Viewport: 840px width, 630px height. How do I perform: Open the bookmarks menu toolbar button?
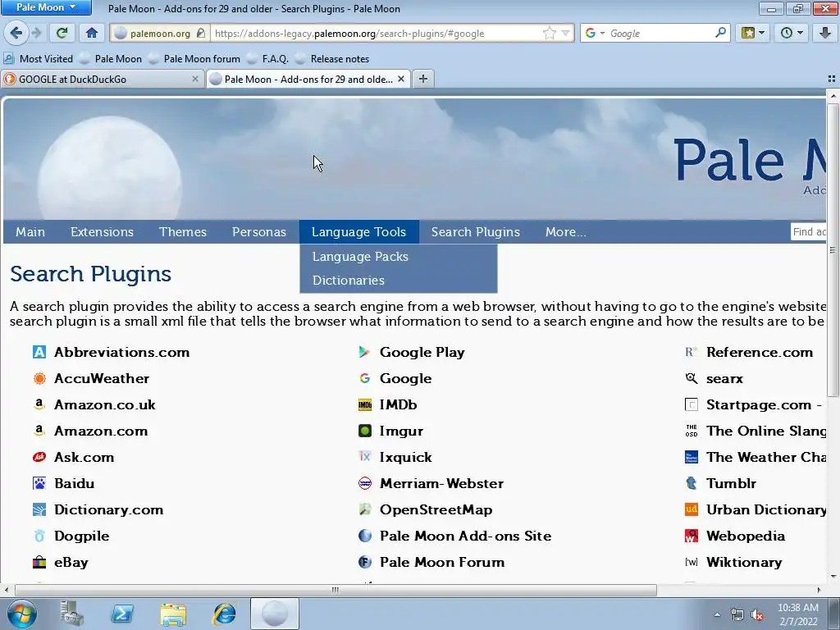point(748,33)
